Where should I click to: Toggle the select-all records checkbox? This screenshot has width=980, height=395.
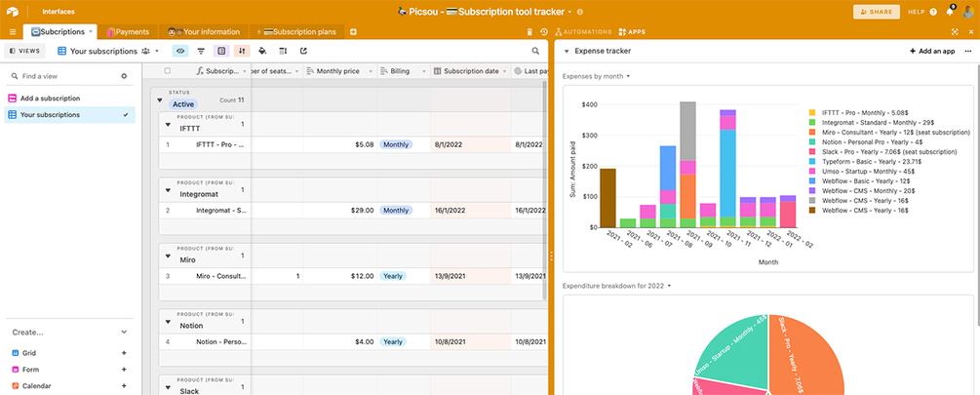point(167,71)
